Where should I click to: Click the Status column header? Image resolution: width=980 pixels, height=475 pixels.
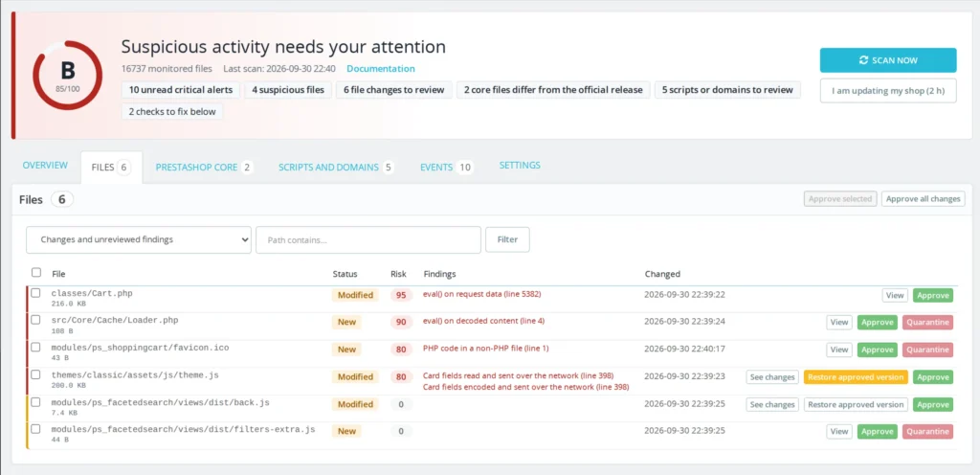345,274
